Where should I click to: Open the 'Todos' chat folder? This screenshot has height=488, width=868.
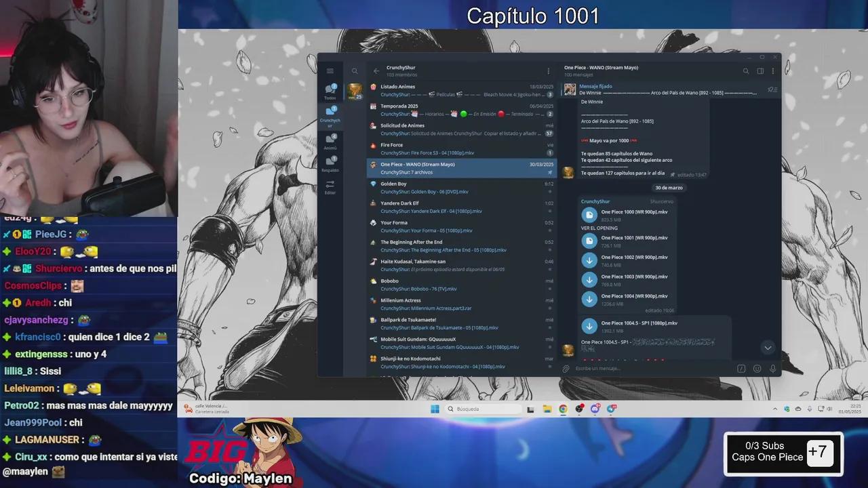pos(330,91)
